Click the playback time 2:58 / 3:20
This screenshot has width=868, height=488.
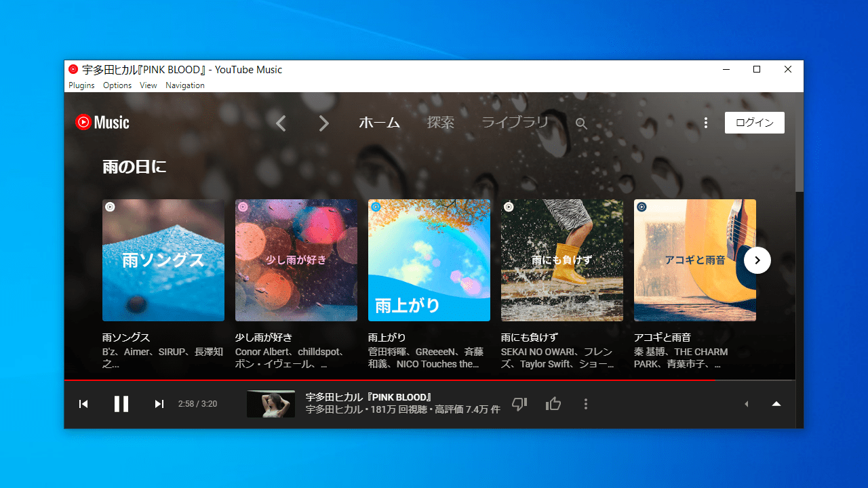[197, 404]
